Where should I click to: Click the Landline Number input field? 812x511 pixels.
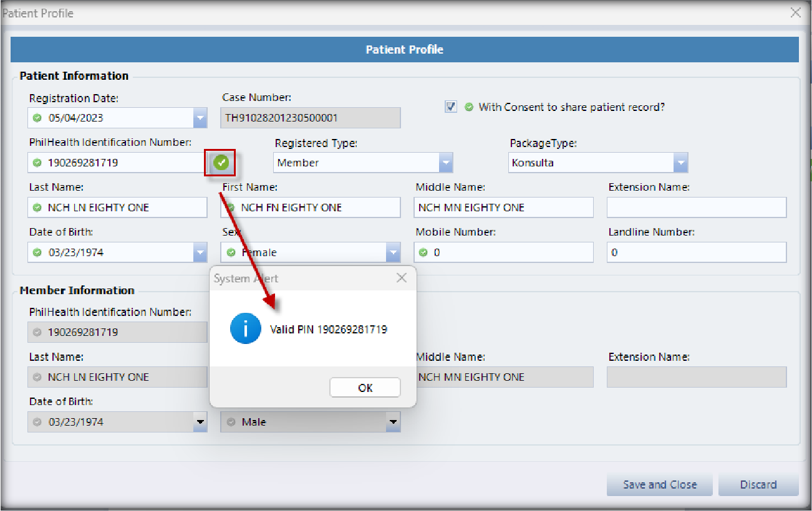696,252
